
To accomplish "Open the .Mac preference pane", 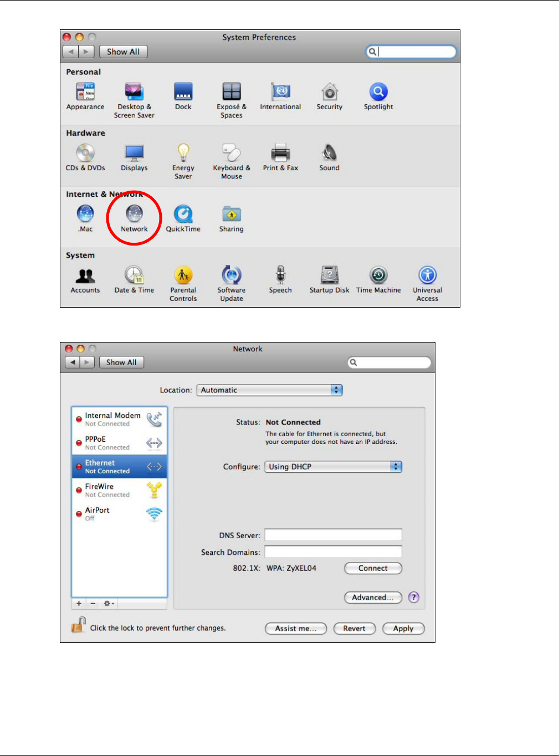I will [85, 218].
